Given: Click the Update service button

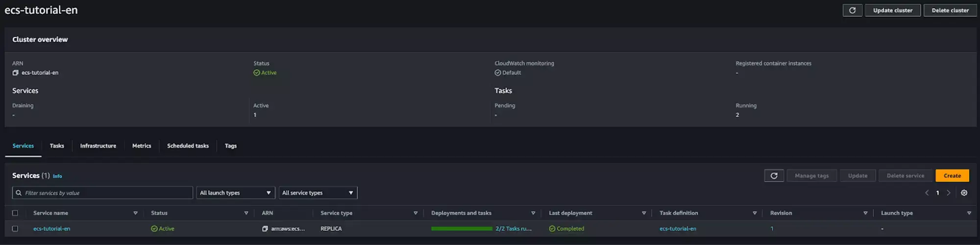Looking at the screenshot, I should click(857, 176).
